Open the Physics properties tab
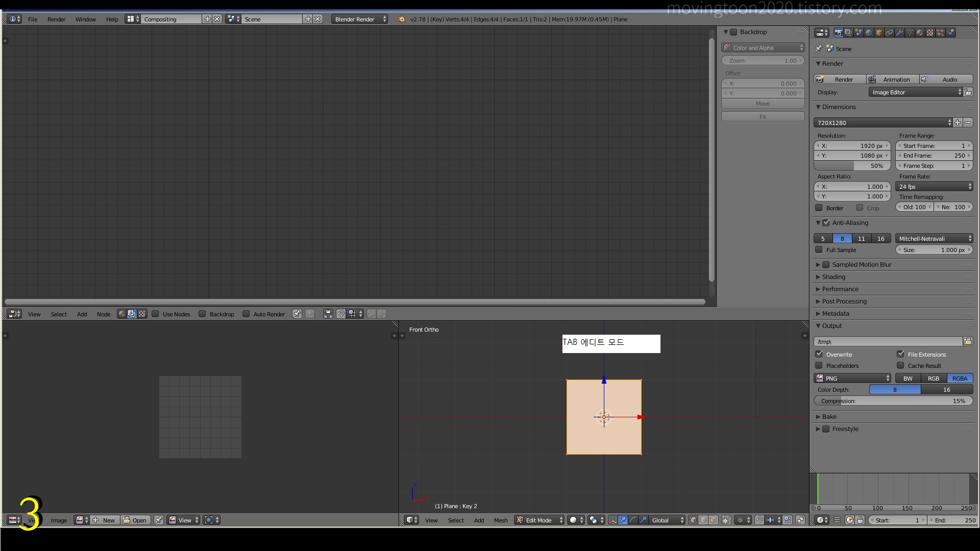The image size is (980, 551). point(951,33)
